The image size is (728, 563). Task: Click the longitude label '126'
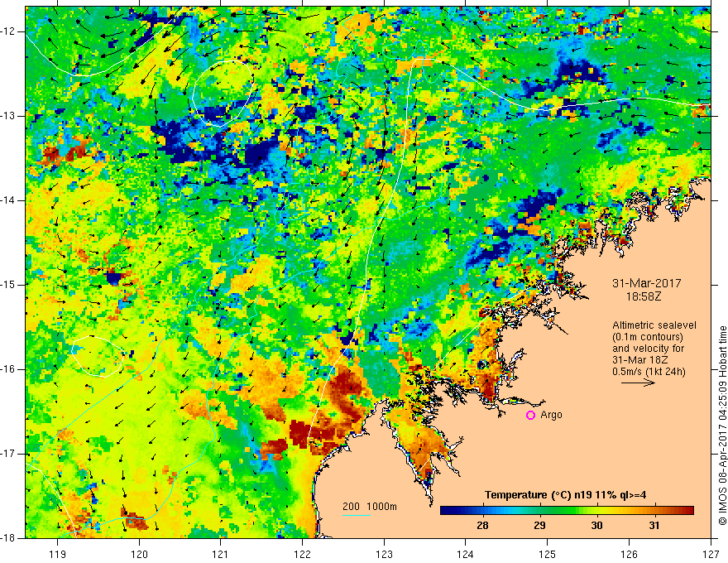pos(629,554)
